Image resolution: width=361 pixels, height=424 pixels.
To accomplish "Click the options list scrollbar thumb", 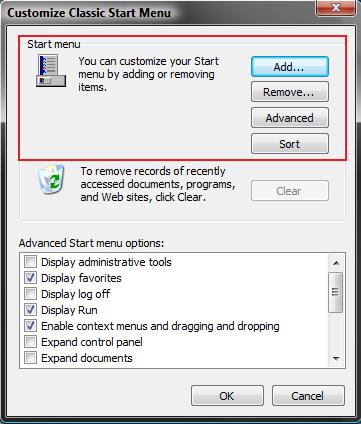I will click(x=336, y=292).
